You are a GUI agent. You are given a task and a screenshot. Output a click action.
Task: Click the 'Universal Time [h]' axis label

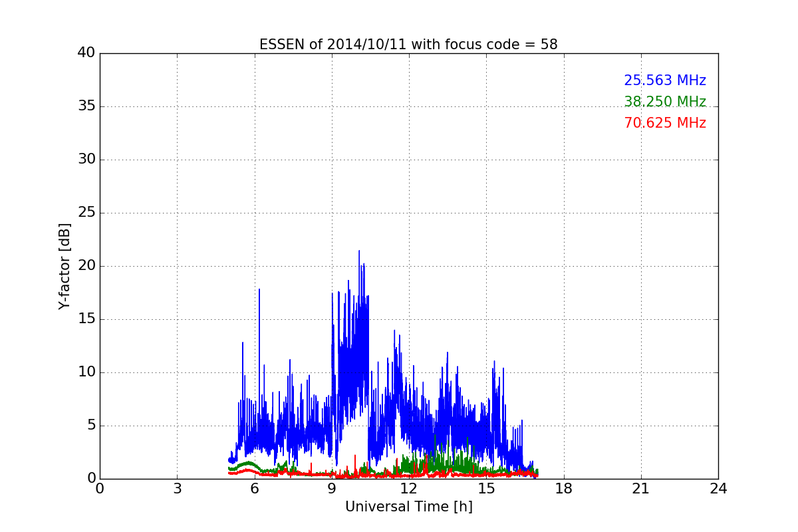click(x=408, y=507)
